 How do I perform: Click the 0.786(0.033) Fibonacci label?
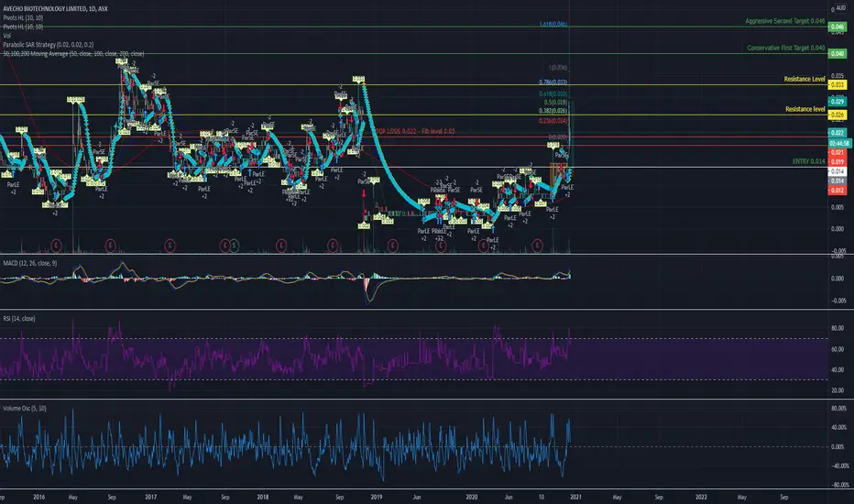(x=553, y=82)
